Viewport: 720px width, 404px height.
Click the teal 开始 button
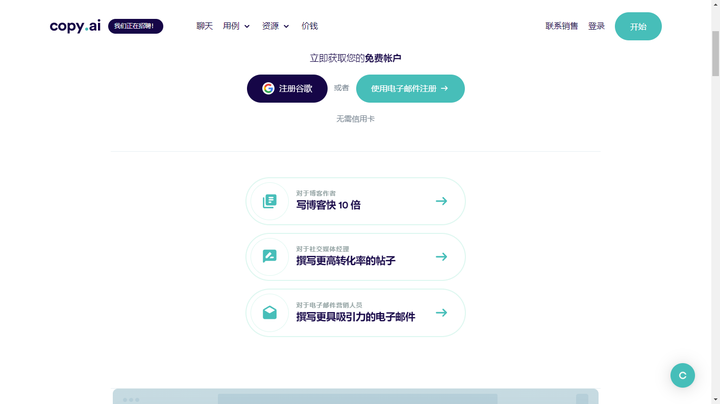tap(638, 26)
